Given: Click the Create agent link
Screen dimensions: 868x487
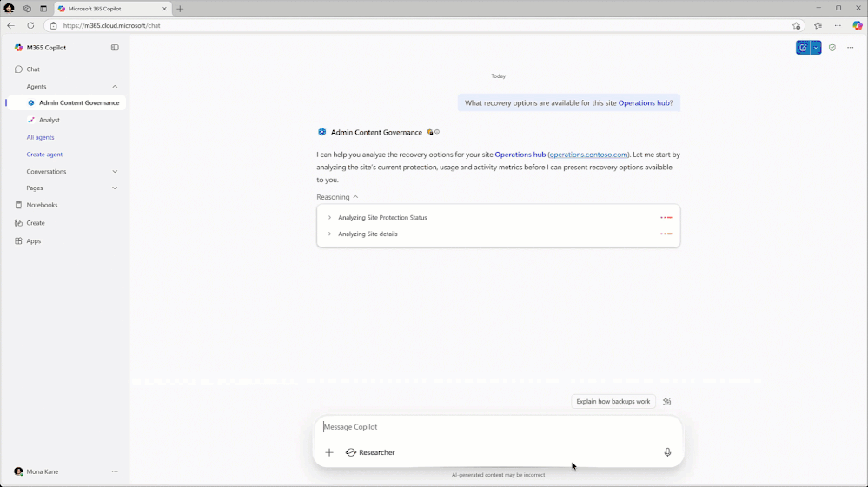Looking at the screenshot, I should pos(44,155).
